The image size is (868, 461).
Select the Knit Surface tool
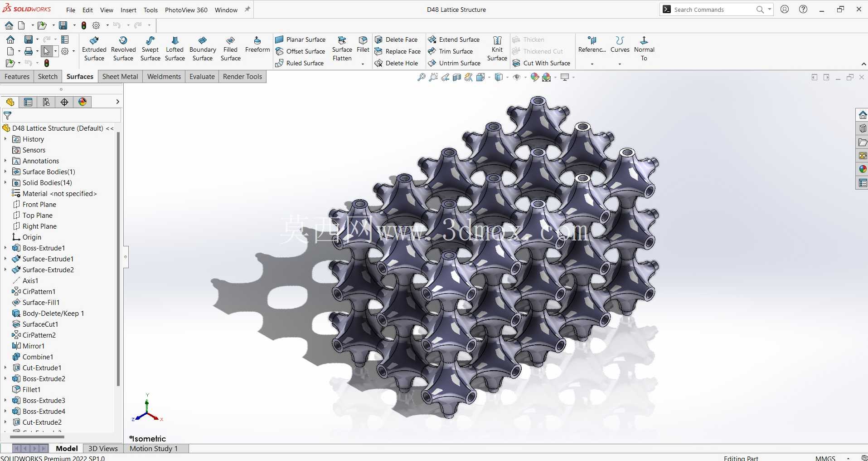pyautogui.click(x=497, y=49)
